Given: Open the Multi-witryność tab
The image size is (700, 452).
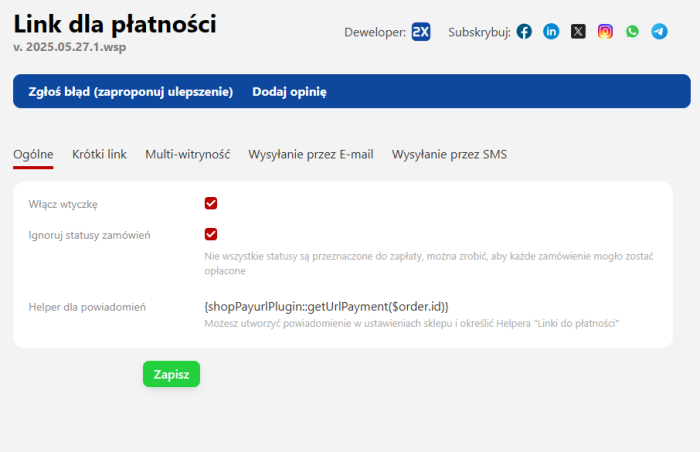Looking at the screenshot, I should [x=188, y=155].
